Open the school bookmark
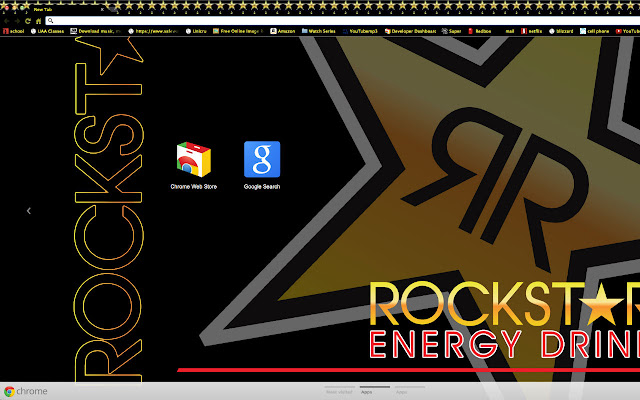Screen dimensions: 640x400 [x=13, y=31]
